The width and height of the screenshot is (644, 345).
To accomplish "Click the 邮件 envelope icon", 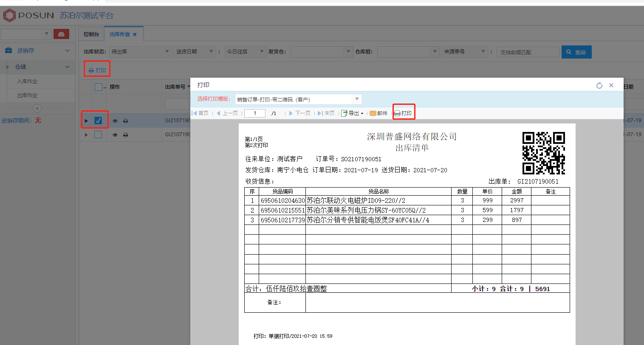I will point(373,113).
